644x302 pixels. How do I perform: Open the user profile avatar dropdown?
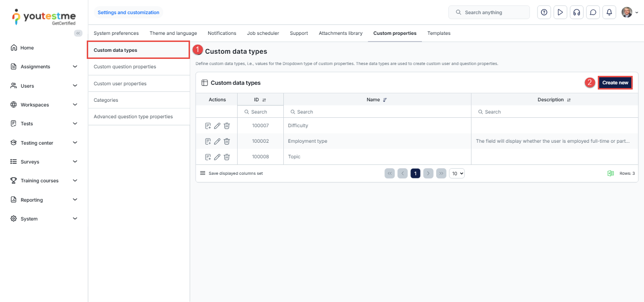tap(629, 13)
